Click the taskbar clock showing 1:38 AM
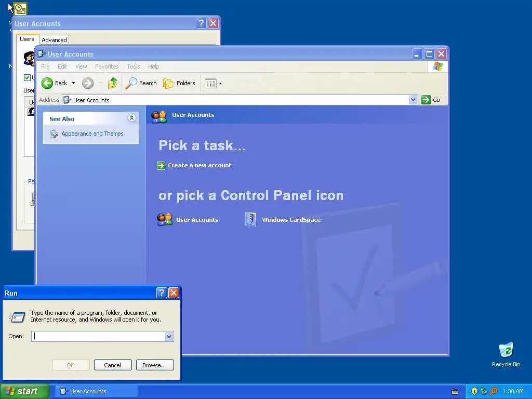 point(513,391)
